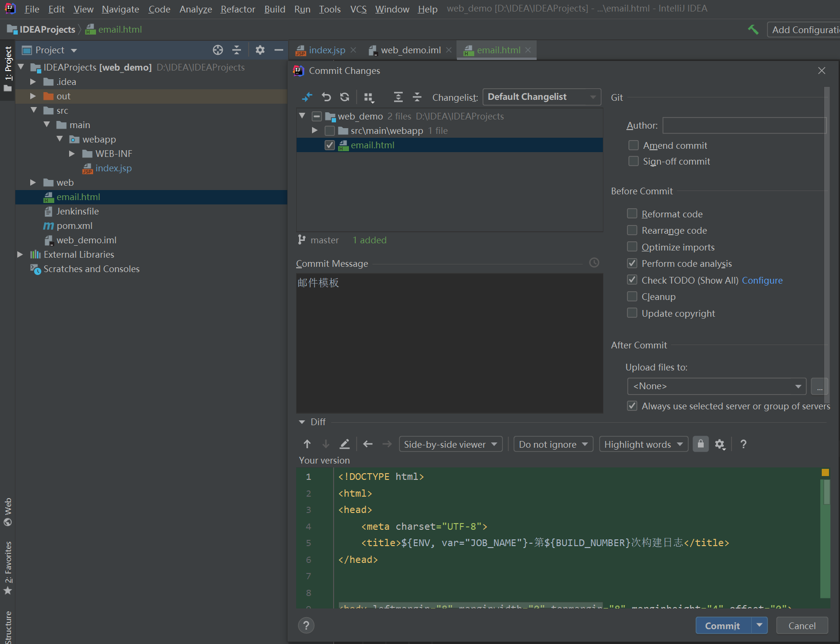
Task: Open the Default Changelist dropdown
Action: tap(542, 97)
